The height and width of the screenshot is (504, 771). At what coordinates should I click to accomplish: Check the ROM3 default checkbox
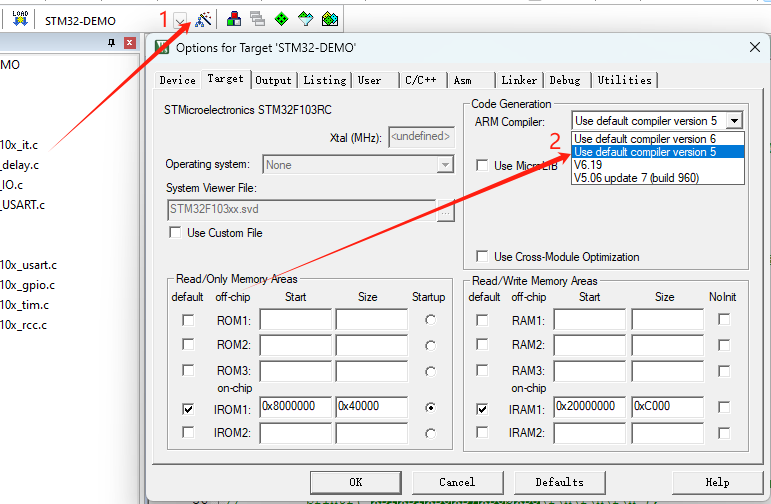[188, 370]
